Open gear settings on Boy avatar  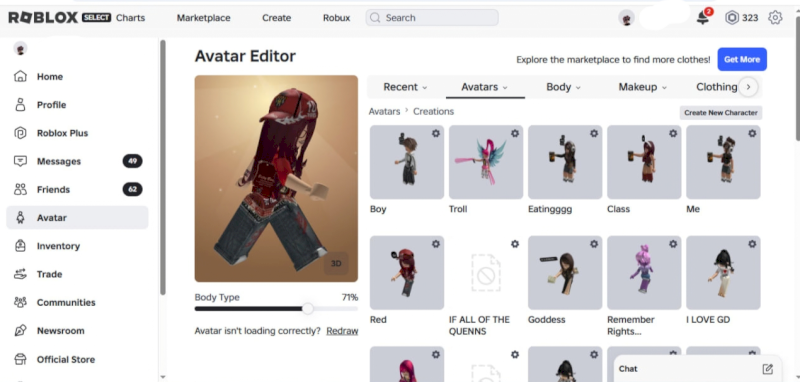[x=436, y=133]
